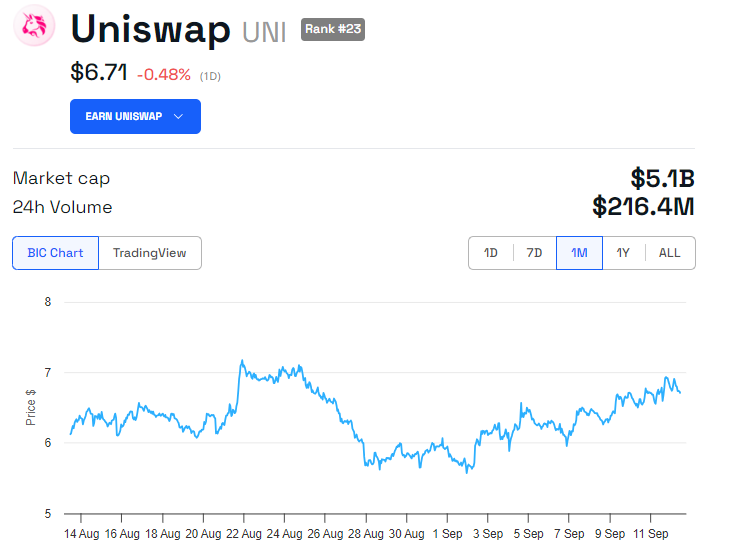Viewport: 744px width, 550px height.
Task: Select the 1D time range
Action: pyautogui.click(x=491, y=253)
